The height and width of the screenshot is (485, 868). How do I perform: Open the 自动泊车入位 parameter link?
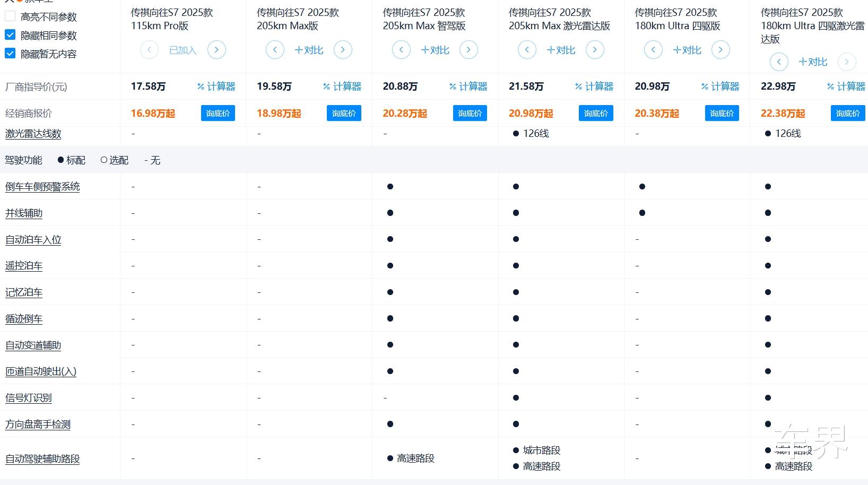[33, 240]
